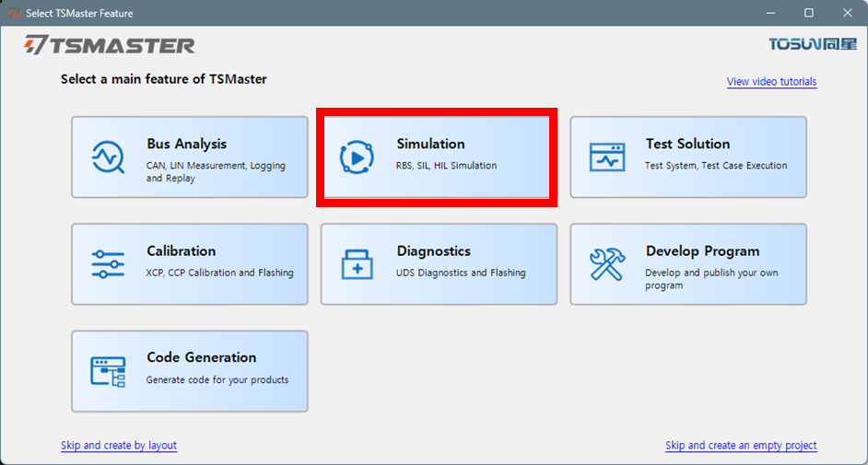Click the Calibration sliders icon
Image resolution: width=868 pixels, height=465 pixels.
tap(108, 264)
